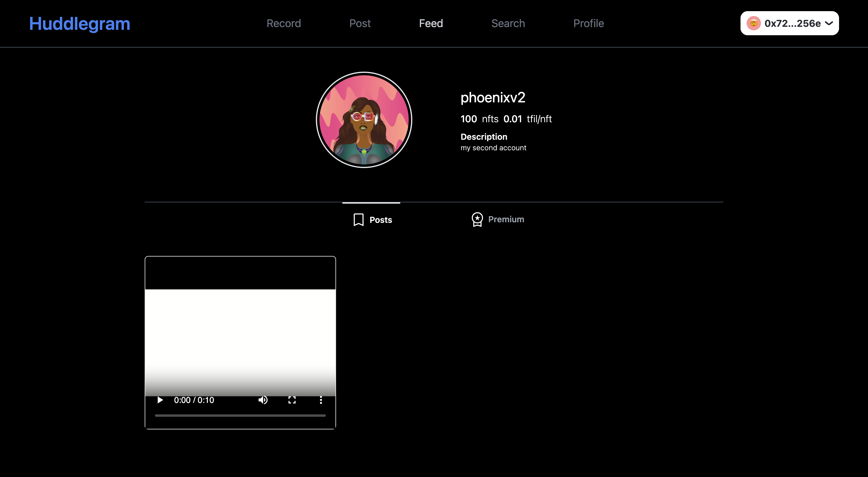Play the video post
Viewport: 868px width, 477px height.
pyautogui.click(x=160, y=400)
